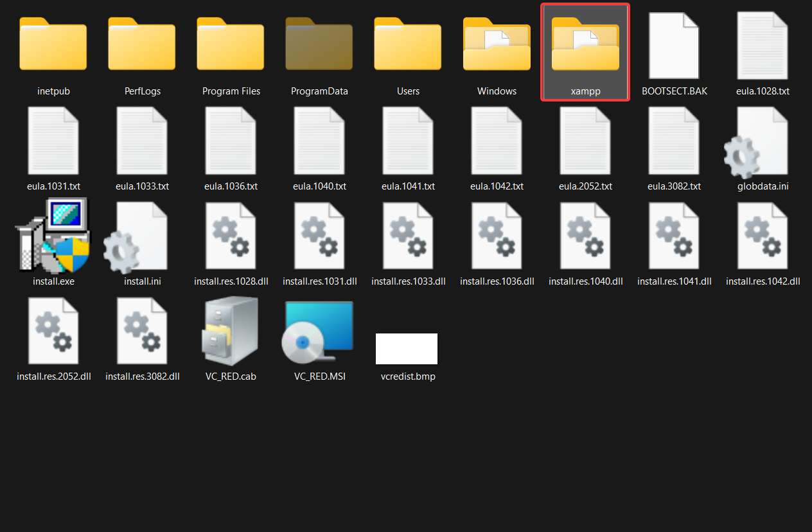Viewport: 812px width, 532px height.
Task: Select the install.res.1033.dll file icon
Action: pos(408,235)
